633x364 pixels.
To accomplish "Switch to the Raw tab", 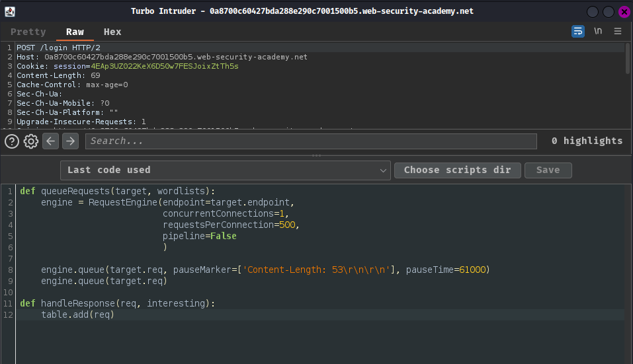I will click(75, 32).
